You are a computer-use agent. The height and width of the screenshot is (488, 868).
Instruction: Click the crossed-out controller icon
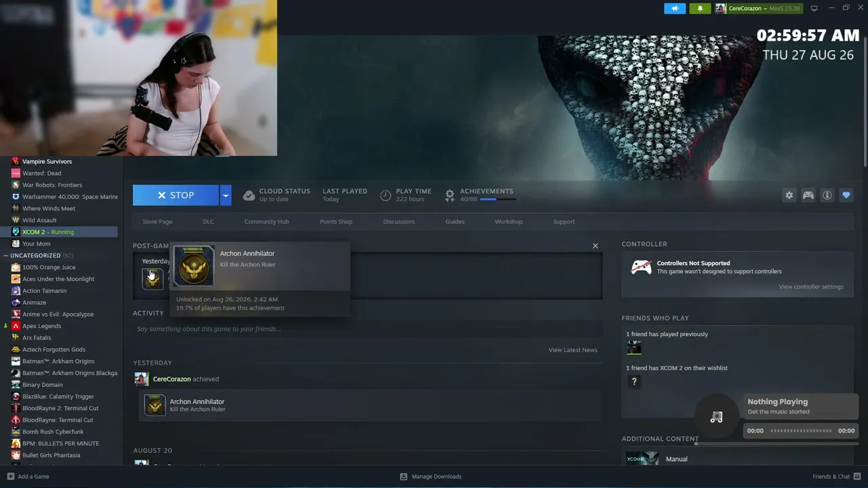pyautogui.click(x=642, y=267)
